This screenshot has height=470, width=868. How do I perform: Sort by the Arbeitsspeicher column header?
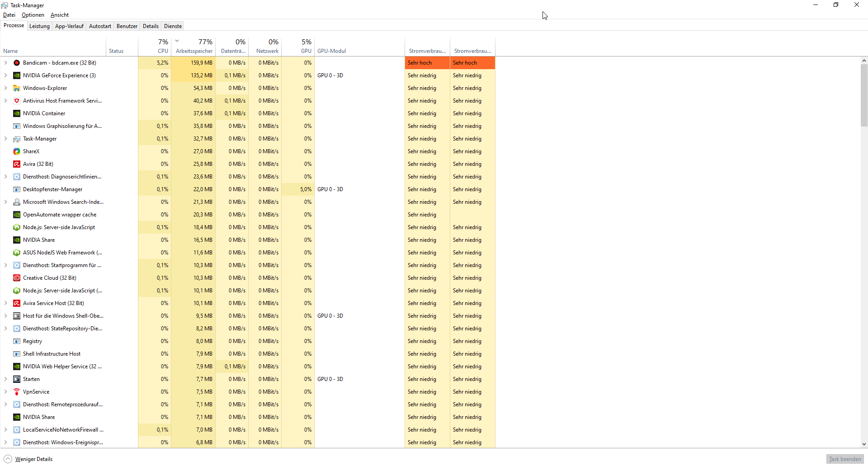(193, 47)
